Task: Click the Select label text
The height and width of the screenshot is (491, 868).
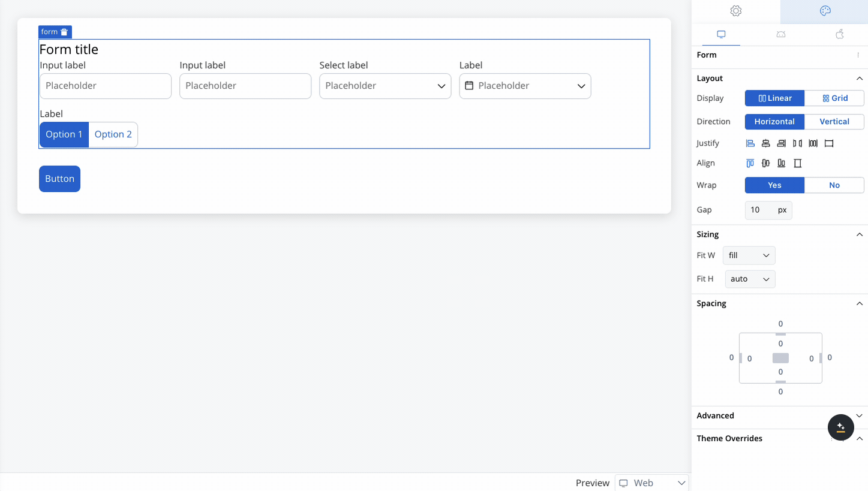Action: [344, 65]
